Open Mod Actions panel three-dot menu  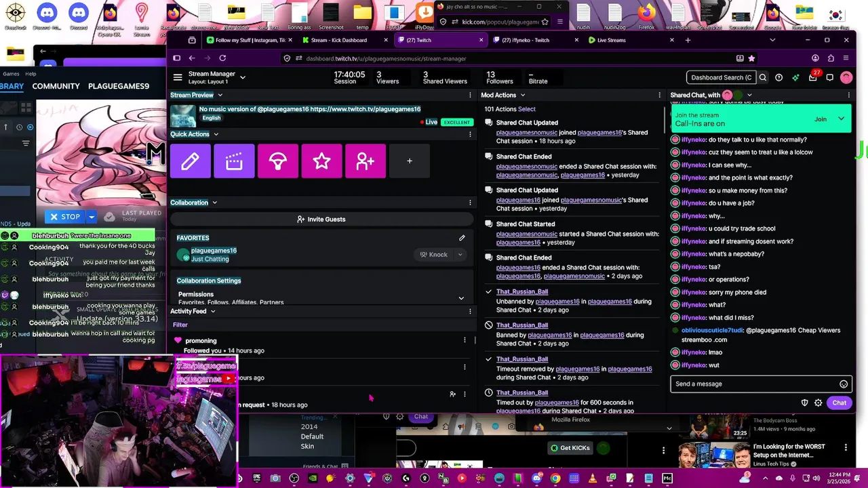click(x=659, y=95)
